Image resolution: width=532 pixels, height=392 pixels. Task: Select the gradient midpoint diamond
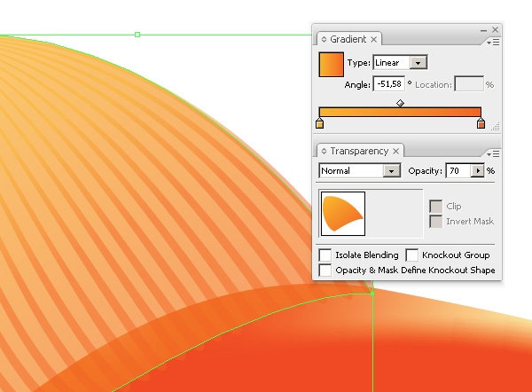tap(401, 103)
